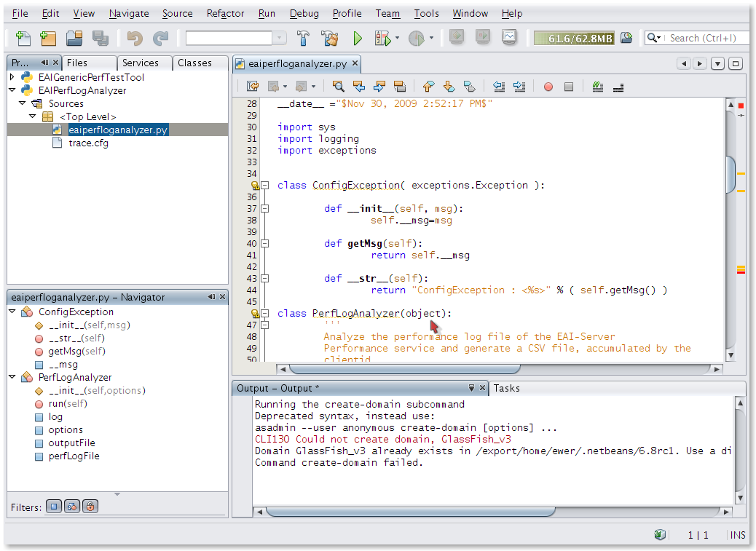756x551 pixels.
Task: Click the memory usage bar to collect garbage
Action: (x=574, y=38)
